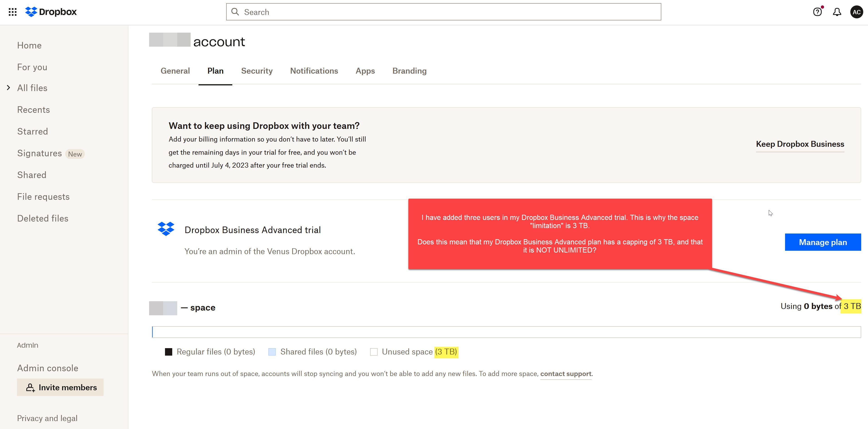Click the storage usage progress bar
The width and height of the screenshot is (868, 429).
click(x=506, y=332)
